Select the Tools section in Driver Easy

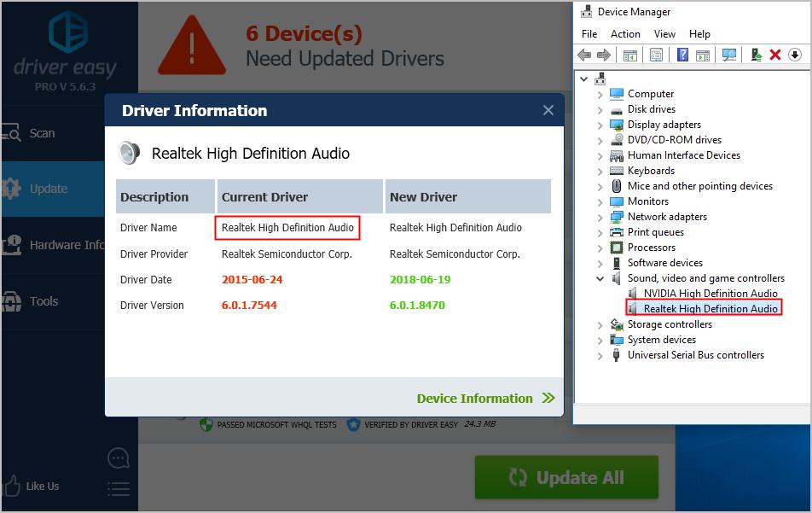[x=43, y=301]
